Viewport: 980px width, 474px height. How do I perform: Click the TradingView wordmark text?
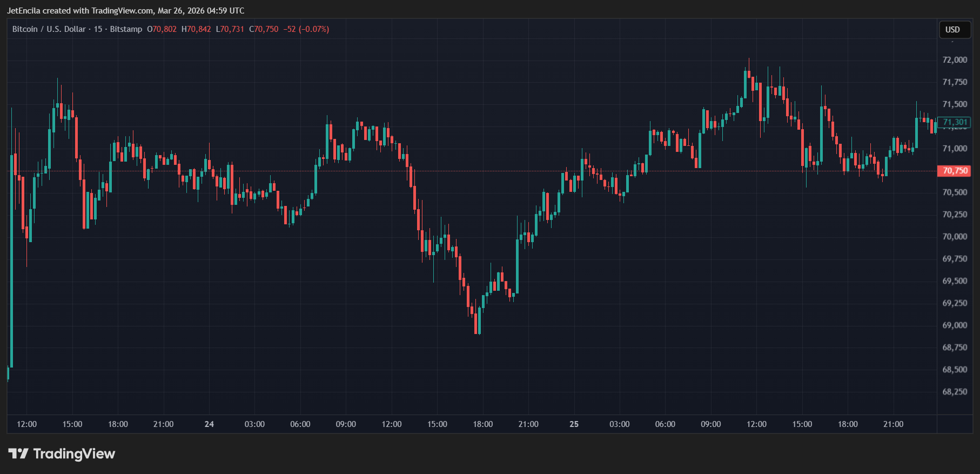[x=74, y=453]
